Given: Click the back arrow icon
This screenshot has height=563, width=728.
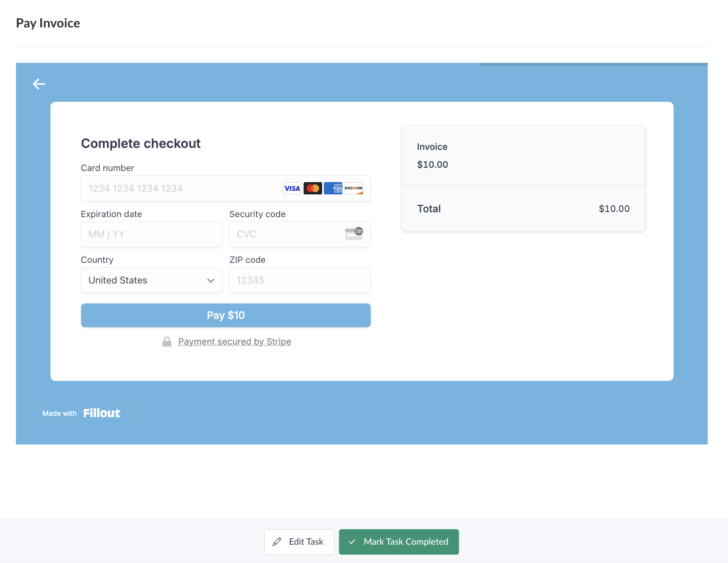Looking at the screenshot, I should pyautogui.click(x=39, y=84).
